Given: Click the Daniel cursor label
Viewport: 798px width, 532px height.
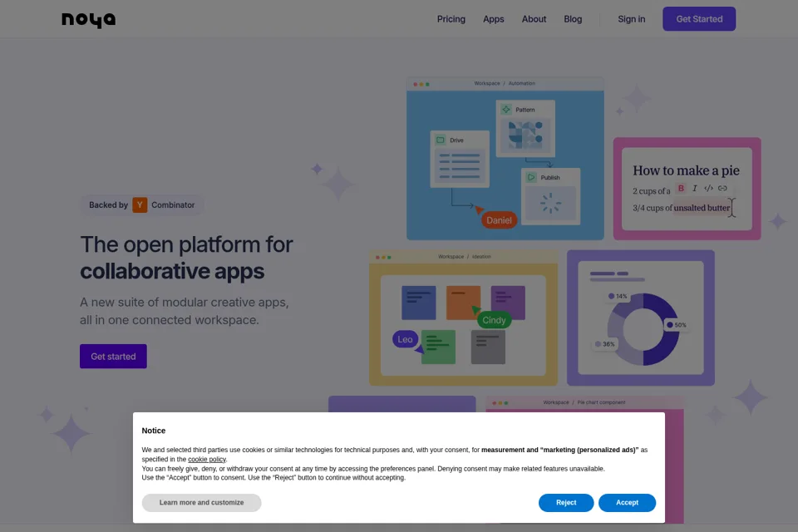Looking at the screenshot, I should pos(499,220).
